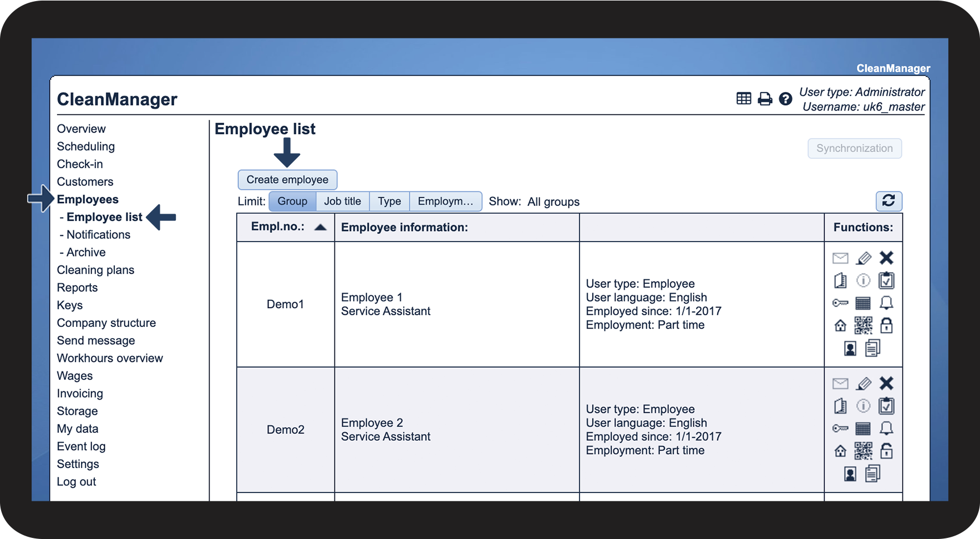
Task: Open the calendar icon for Employee 2
Action: [x=863, y=429]
